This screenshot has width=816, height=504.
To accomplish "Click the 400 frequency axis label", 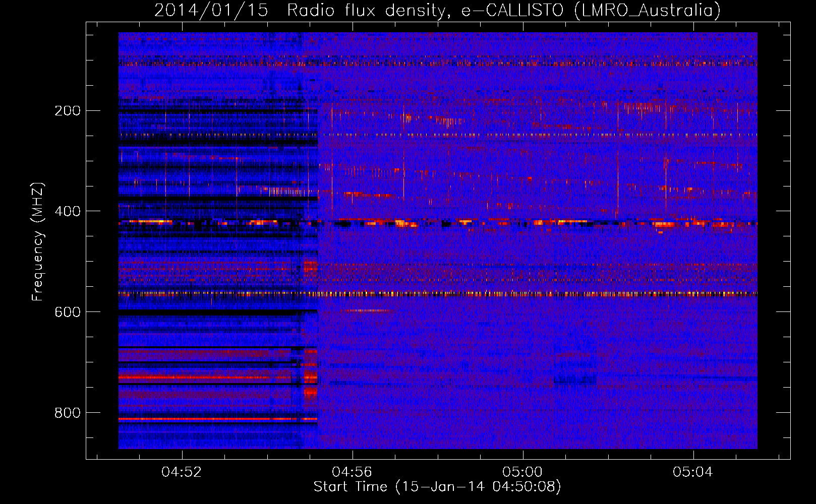I will click(67, 212).
